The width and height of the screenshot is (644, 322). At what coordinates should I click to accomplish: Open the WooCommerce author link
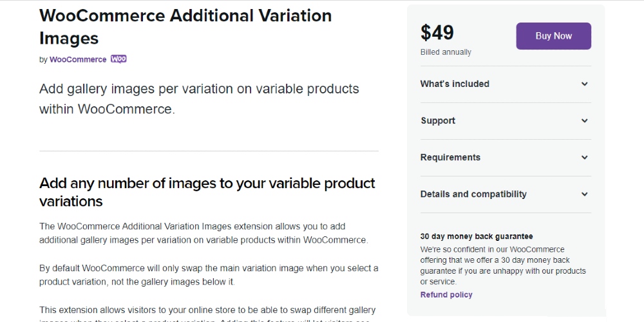coord(78,59)
